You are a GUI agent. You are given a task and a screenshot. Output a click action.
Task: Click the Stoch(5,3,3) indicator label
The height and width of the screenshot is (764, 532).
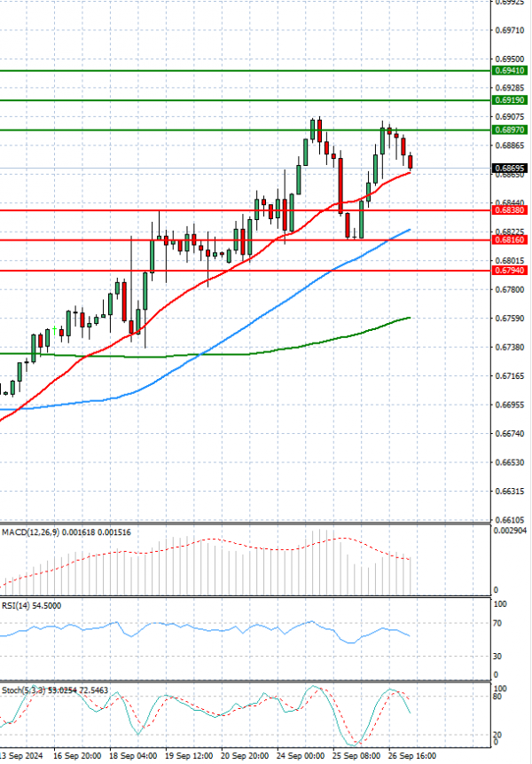coord(55,690)
